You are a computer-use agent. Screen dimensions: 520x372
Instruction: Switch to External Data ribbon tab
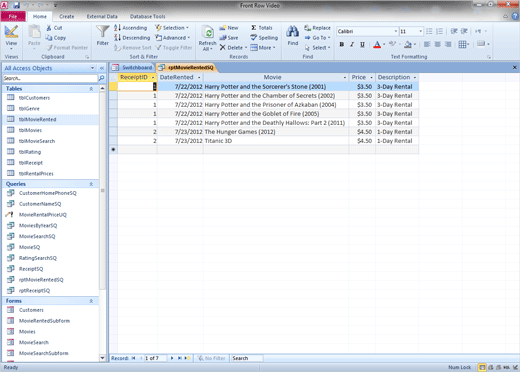(102, 16)
